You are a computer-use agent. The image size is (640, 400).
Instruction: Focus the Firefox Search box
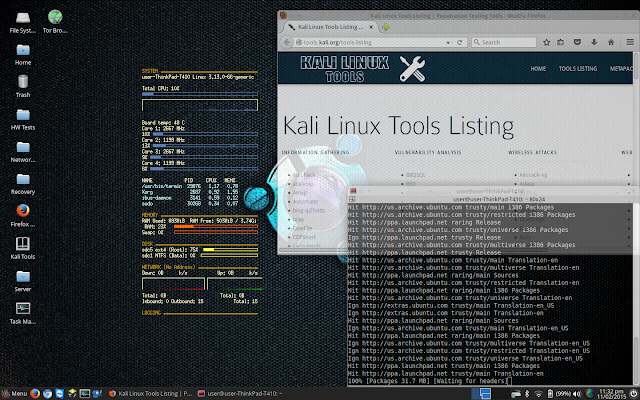click(x=504, y=42)
